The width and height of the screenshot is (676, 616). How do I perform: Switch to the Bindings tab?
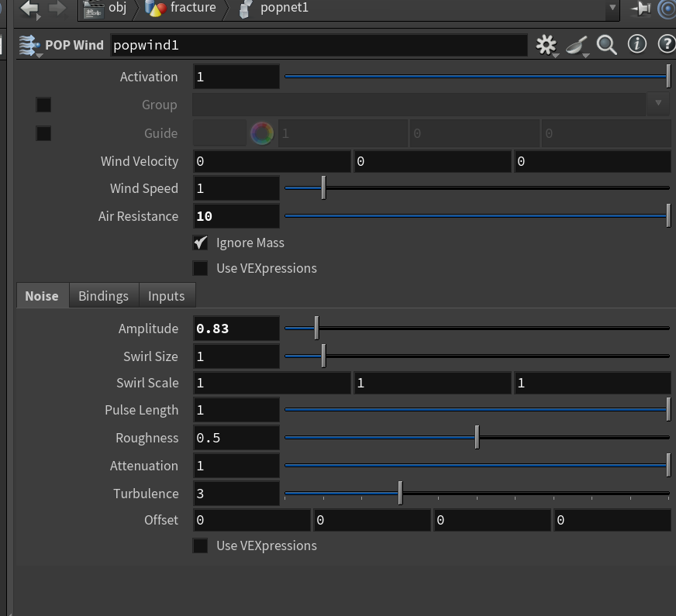[103, 296]
